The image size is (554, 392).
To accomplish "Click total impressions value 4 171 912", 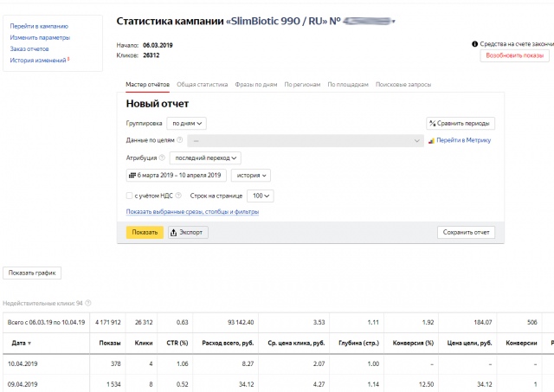I will coord(107,322).
